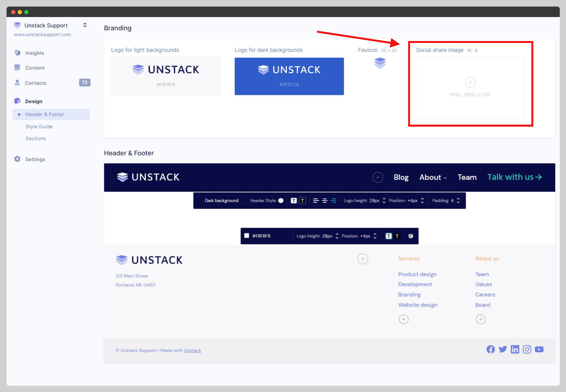Toggle the Unstack branding icon in footer toolbar
Image resolution: width=566 pixels, height=392 pixels.
click(411, 236)
